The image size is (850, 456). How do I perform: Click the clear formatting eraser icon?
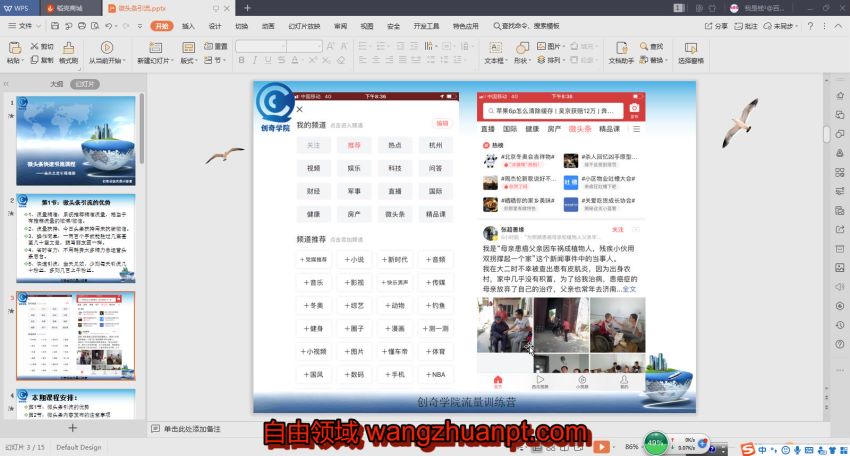(341, 60)
